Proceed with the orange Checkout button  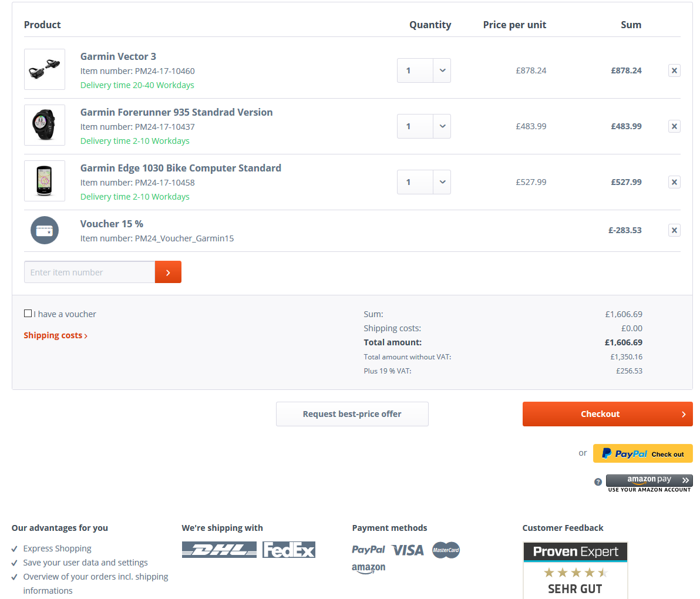pos(607,414)
